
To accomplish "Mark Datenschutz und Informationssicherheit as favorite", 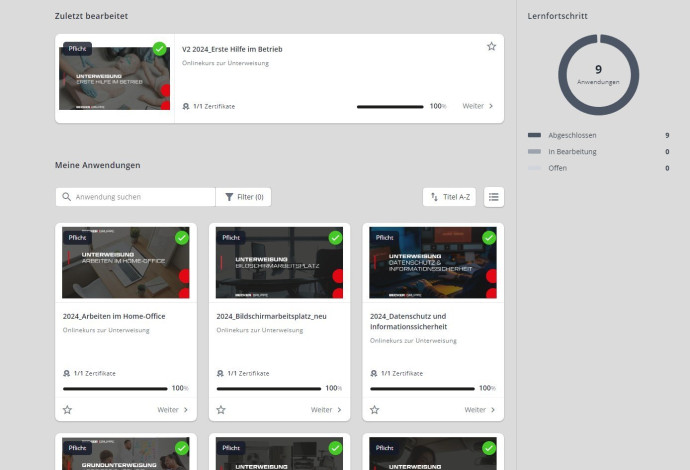I will pos(375,410).
